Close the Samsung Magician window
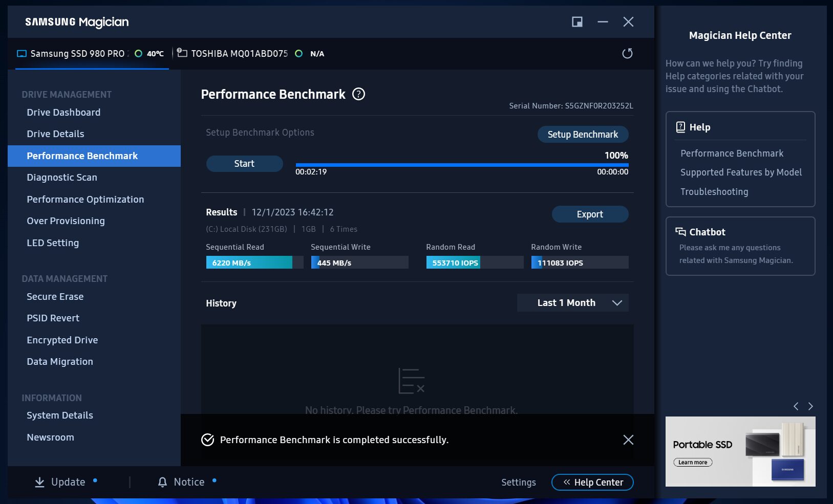Viewport: 833px width, 504px height. (x=628, y=21)
